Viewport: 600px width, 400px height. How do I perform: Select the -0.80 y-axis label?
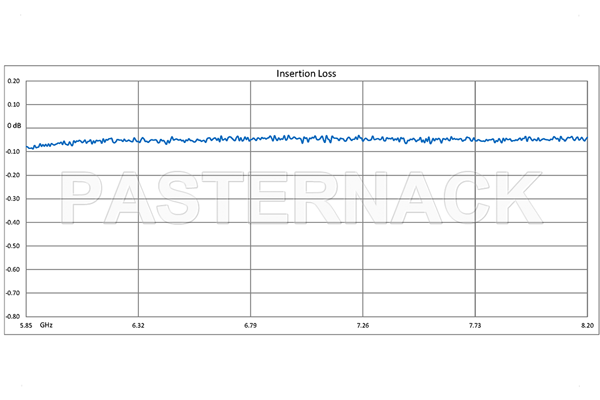click(13, 317)
